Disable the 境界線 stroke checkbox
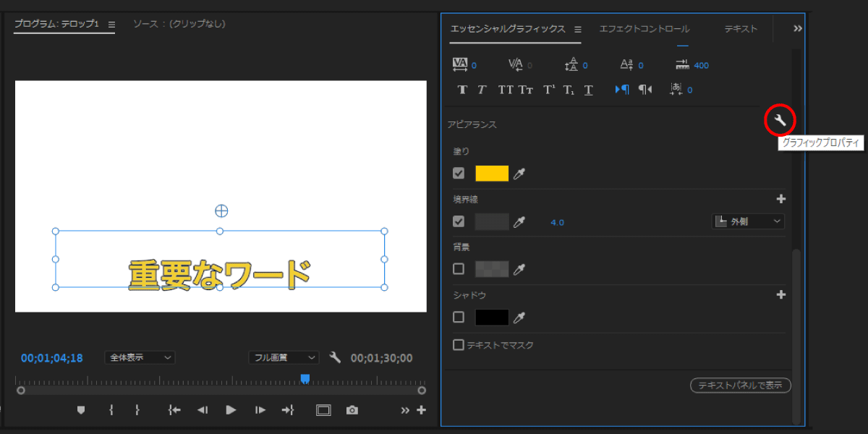Screen dimensions: 868x434 pyautogui.click(x=459, y=221)
